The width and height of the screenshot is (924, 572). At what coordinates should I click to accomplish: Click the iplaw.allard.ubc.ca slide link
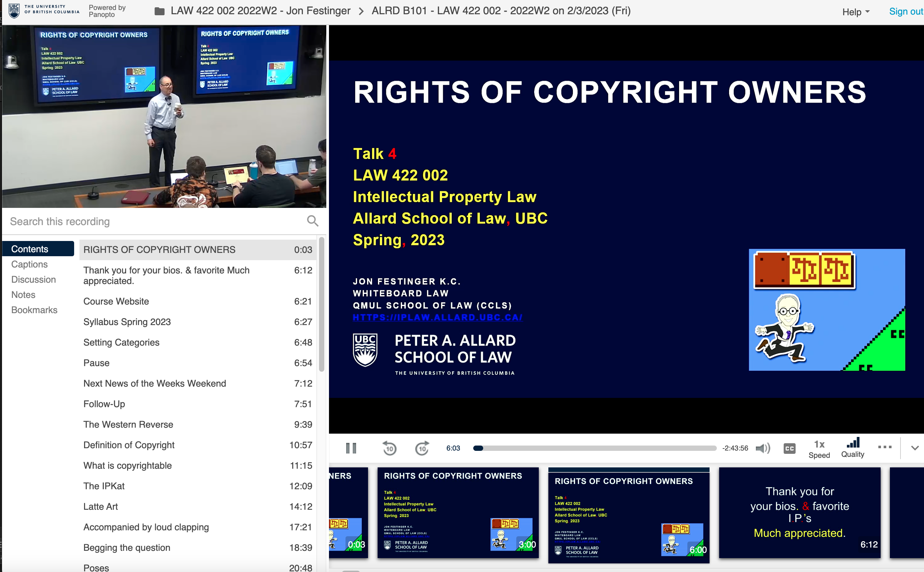point(437,317)
